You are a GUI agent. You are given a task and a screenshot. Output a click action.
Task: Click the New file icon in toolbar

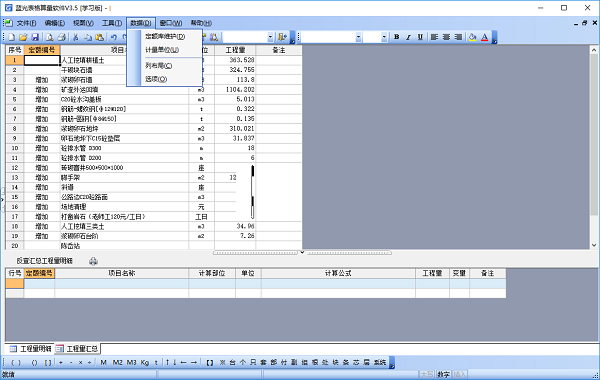pos(11,37)
